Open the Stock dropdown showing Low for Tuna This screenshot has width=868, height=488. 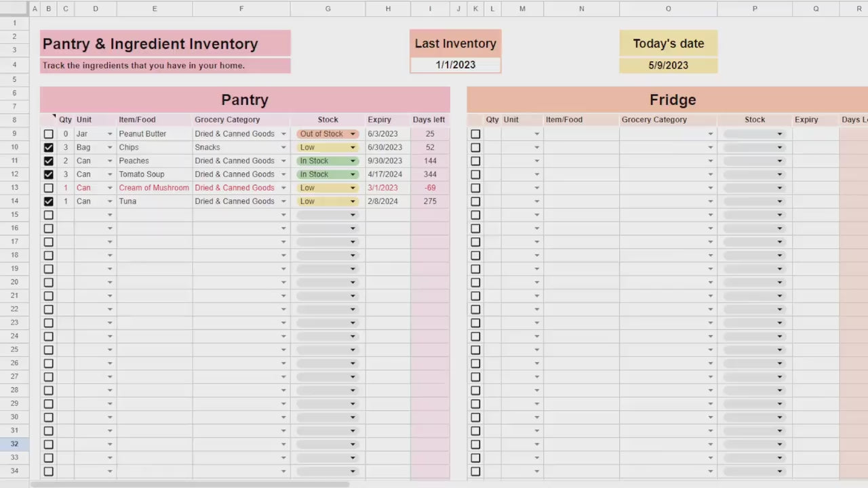click(352, 201)
